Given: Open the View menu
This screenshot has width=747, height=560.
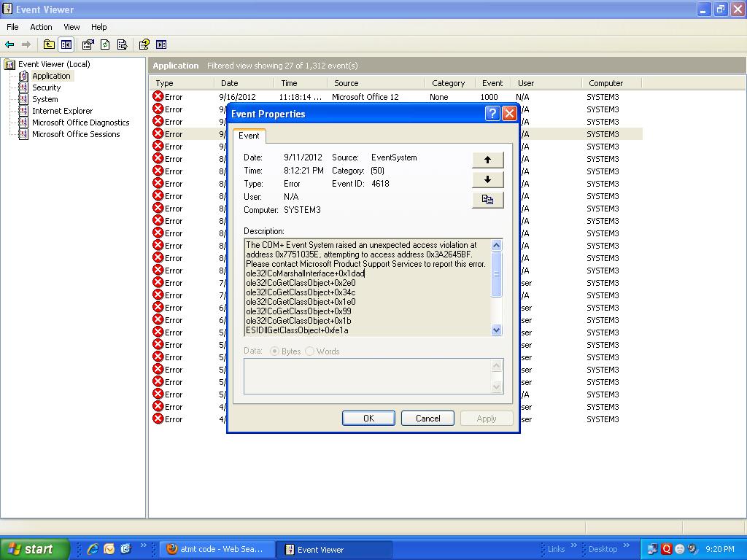Looking at the screenshot, I should point(71,27).
